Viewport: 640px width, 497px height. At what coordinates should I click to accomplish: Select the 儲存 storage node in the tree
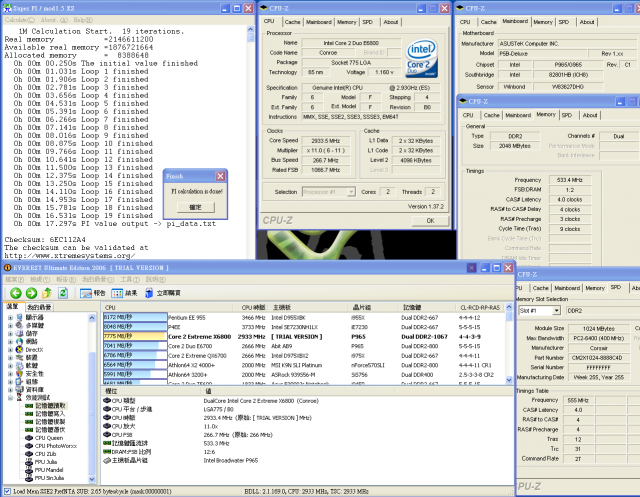31,333
